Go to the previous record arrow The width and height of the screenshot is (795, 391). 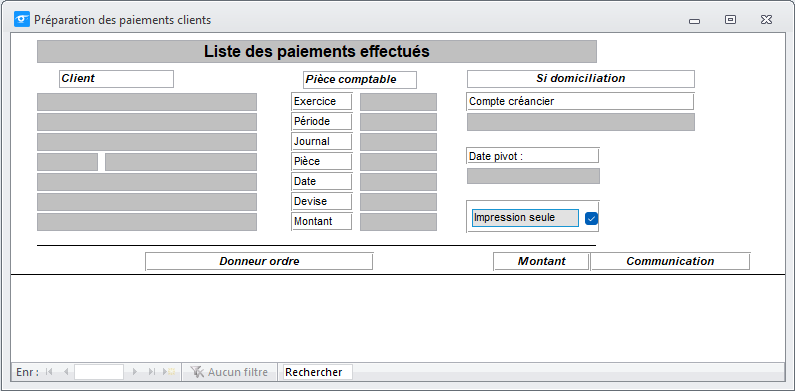click(x=65, y=372)
